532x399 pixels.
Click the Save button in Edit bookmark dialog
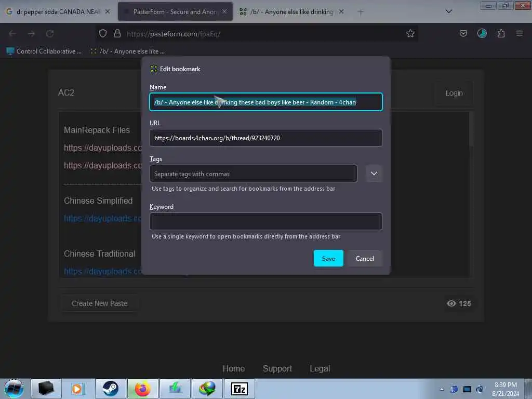328,258
